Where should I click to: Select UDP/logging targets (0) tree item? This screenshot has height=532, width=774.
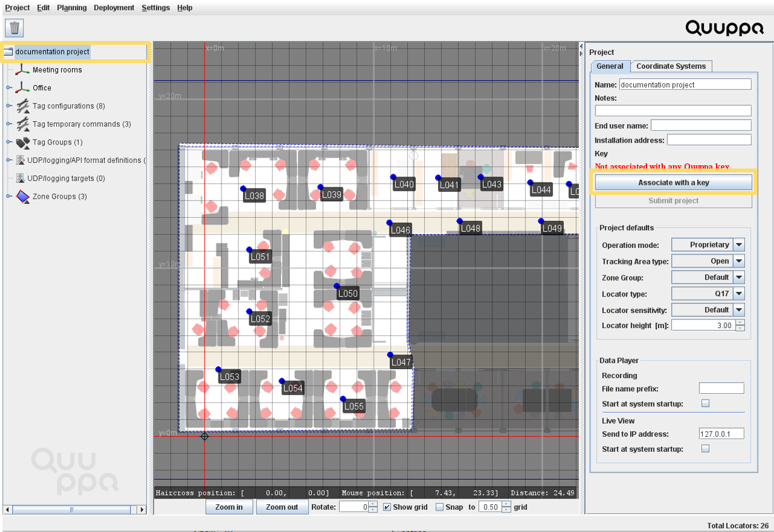66,179
